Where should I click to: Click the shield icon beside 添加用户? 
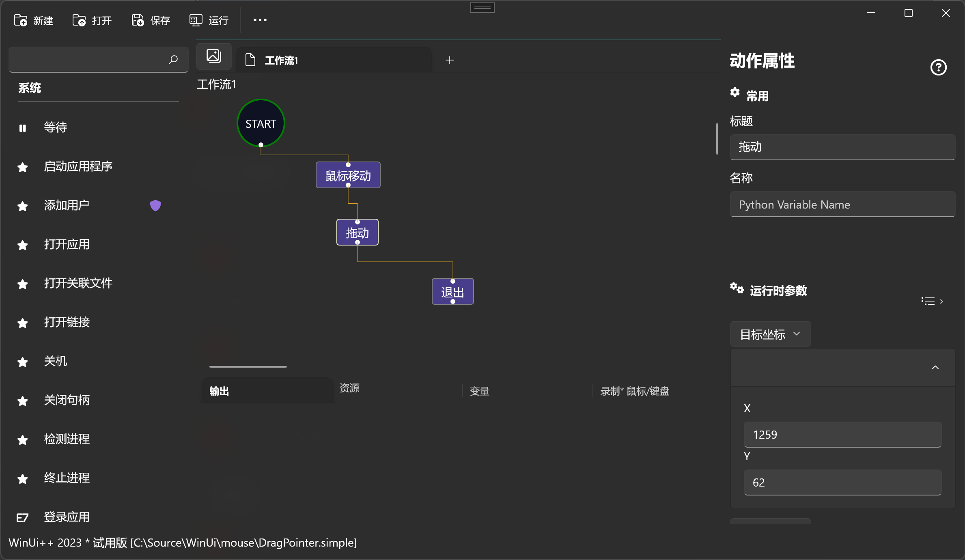pyautogui.click(x=155, y=205)
